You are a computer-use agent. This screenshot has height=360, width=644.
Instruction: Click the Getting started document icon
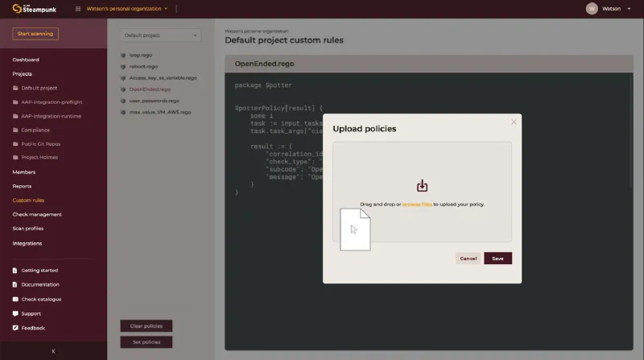[15, 271]
